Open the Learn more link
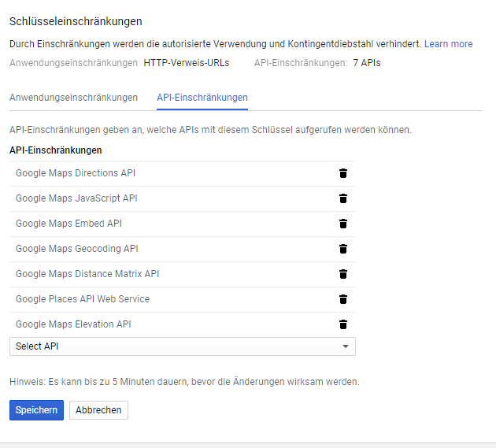Image resolution: width=496 pixels, height=448 pixels. (448, 44)
